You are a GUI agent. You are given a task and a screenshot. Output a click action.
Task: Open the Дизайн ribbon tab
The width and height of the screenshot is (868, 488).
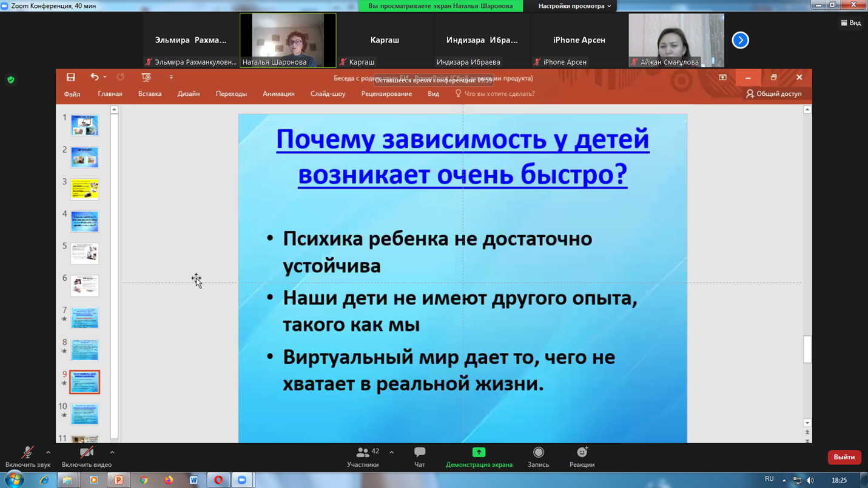[x=189, y=94]
